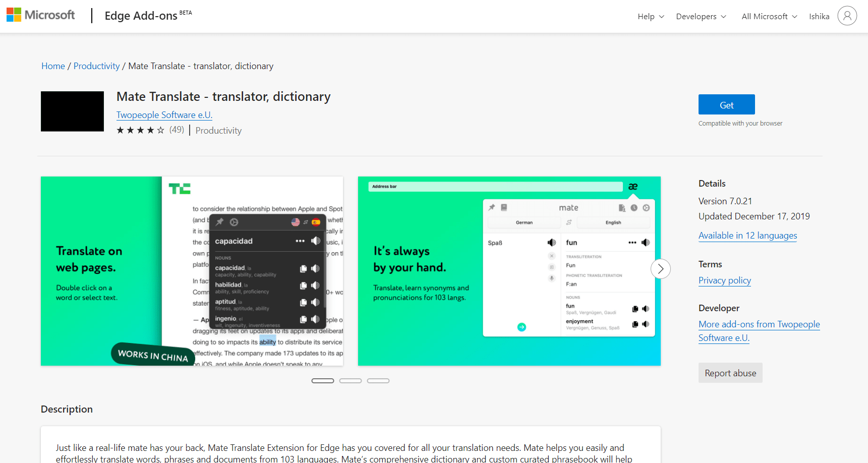The width and height of the screenshot is (868, 463).
Task: Click the Get button
Action: [x=727, y=104]
